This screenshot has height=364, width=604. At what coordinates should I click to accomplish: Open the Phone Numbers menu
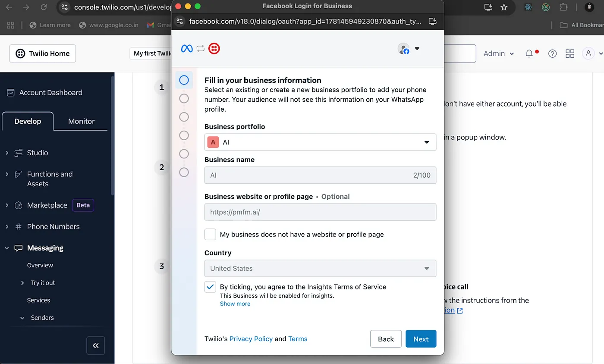53,226
